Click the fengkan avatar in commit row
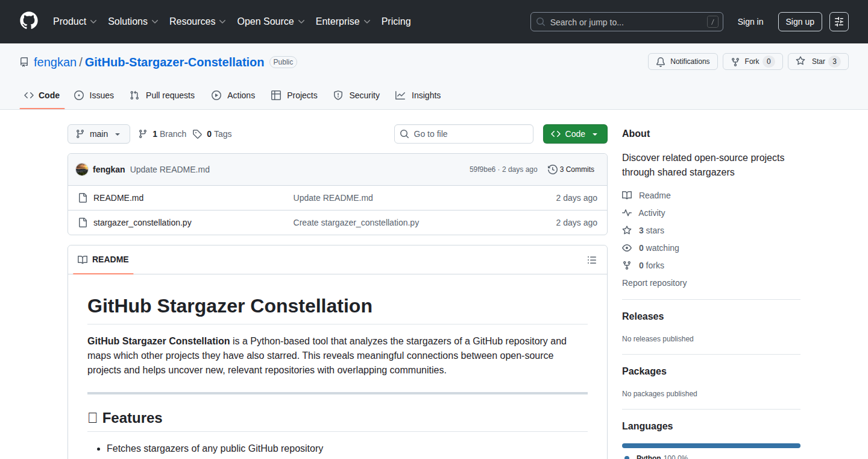Screen dimensions: 868x459 pos(82,169)
